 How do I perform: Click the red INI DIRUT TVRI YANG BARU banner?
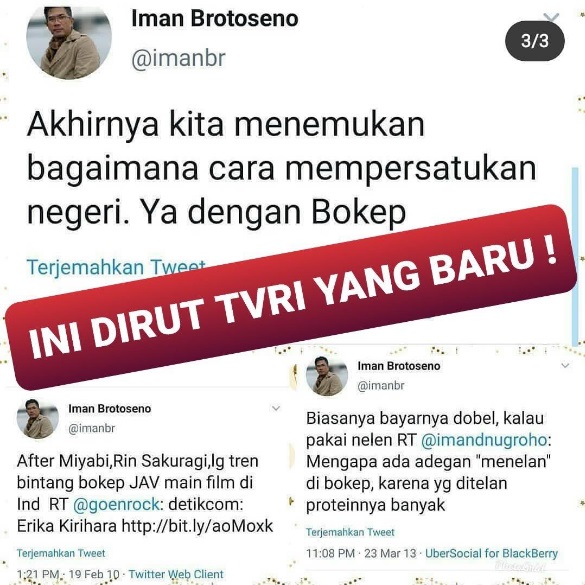pos(291,297)
